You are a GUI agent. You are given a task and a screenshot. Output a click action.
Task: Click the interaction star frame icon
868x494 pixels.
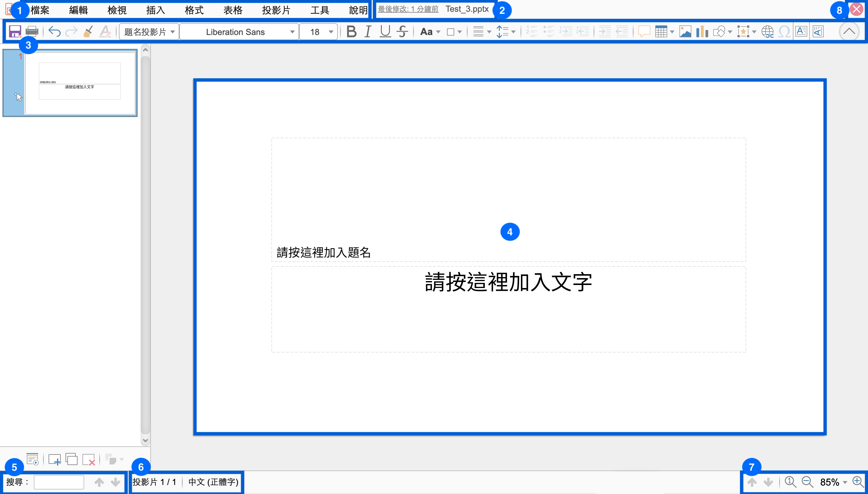click(x=743, y=32)
